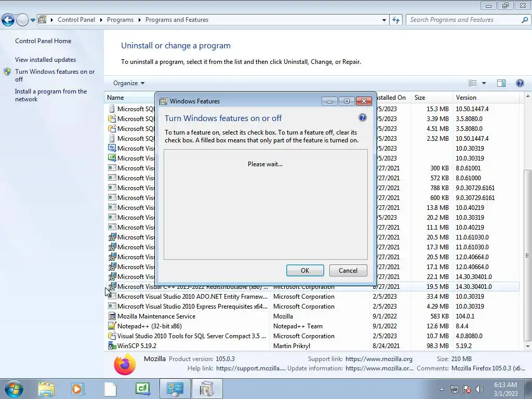Switch to Control Panel taskbar button
532x399 pixels.
(x=175, y=389)
